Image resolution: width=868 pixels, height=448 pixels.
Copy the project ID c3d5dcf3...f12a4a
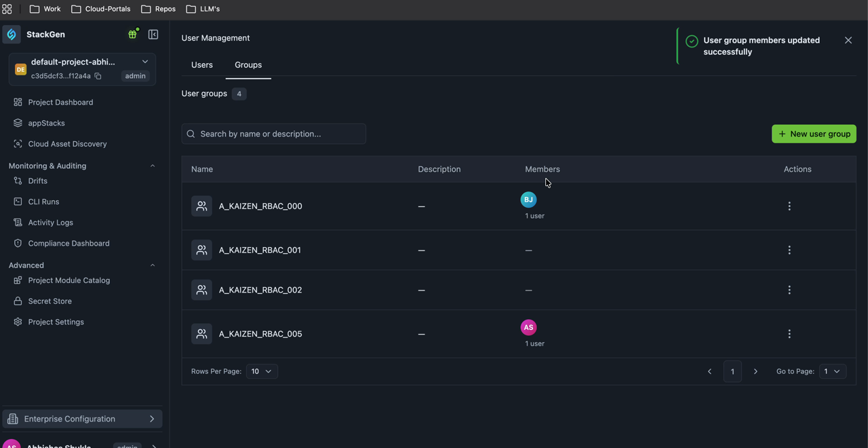(x=98, y=76)
